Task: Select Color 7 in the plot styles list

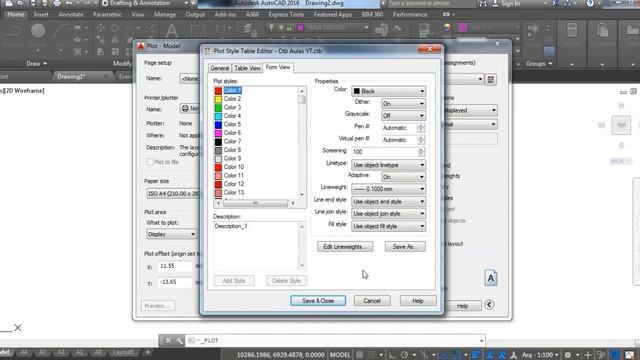Action: pyautogui.click(x=232, y=141)
